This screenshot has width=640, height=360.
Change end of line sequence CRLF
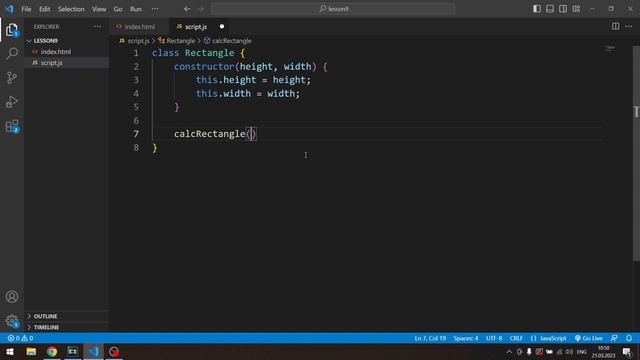516,338
